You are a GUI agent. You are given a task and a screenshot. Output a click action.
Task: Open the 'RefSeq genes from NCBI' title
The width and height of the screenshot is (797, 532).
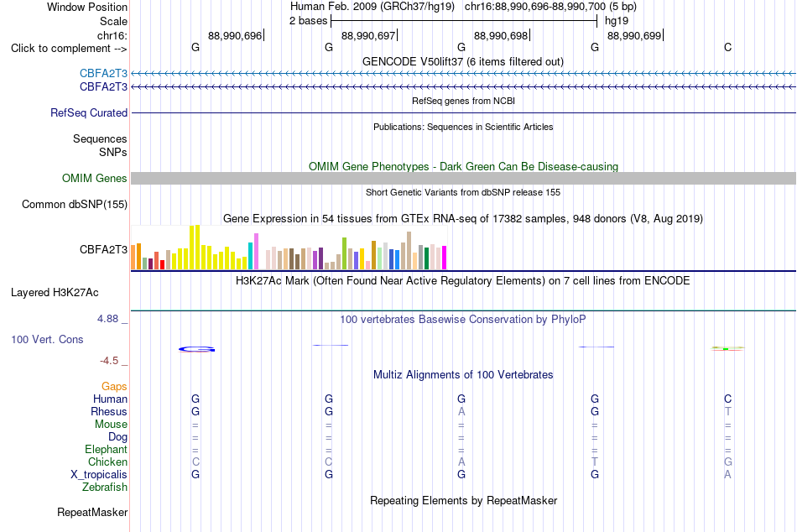463,101
